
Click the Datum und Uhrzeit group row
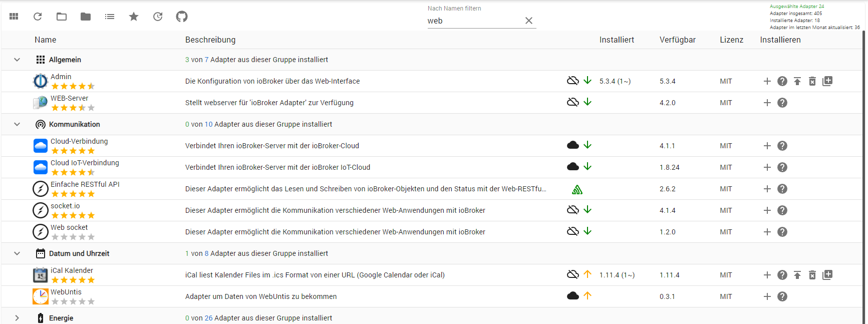79,253
